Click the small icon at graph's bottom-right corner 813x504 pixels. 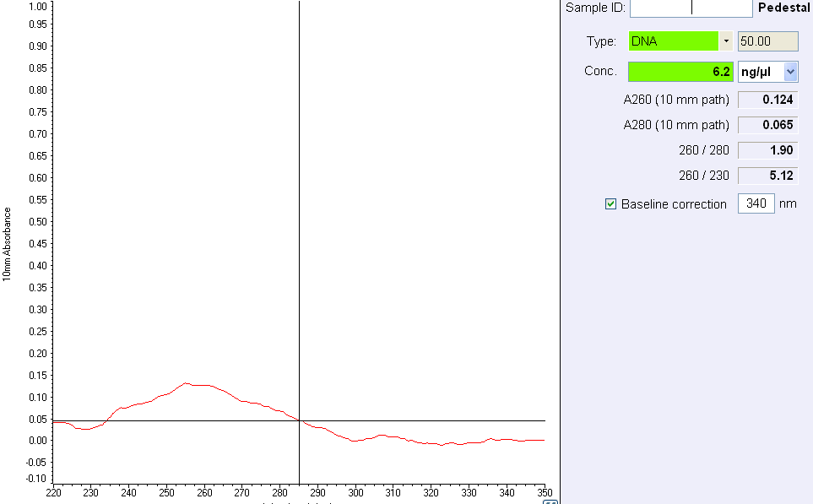(x=550, y=501)
